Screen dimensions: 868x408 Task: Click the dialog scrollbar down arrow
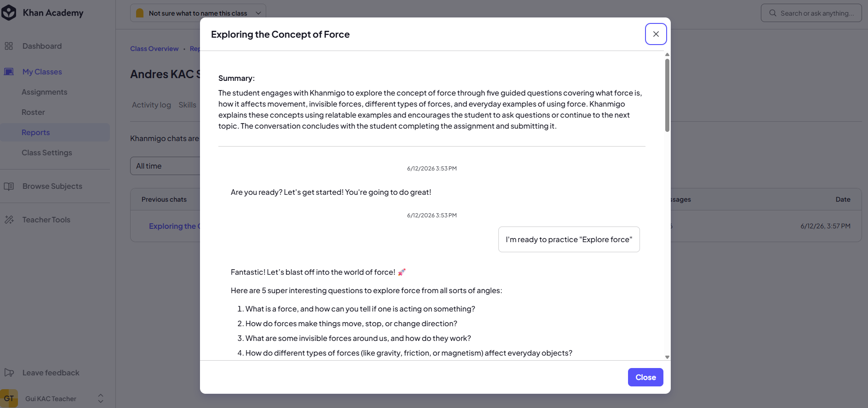(x=667, y=357)
